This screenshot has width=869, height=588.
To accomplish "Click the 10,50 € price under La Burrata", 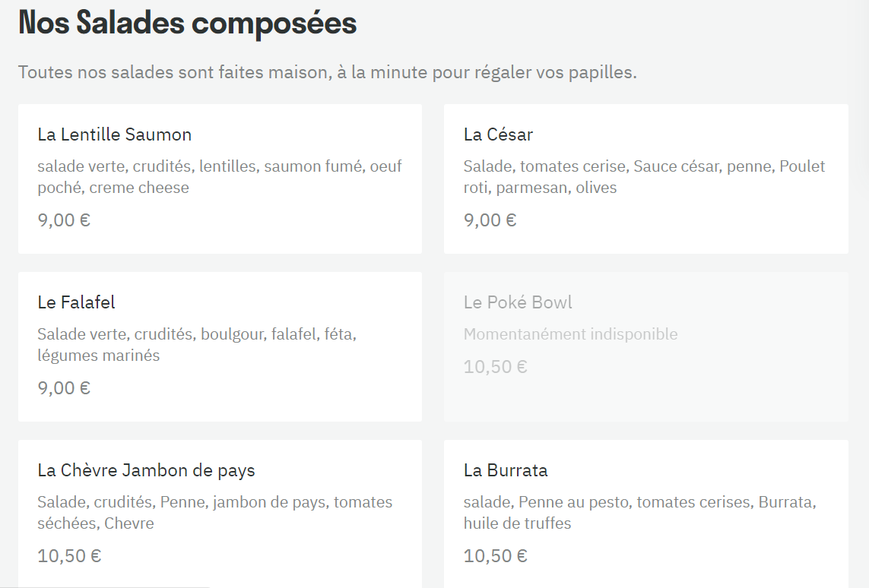I will (x=496, y=556).
